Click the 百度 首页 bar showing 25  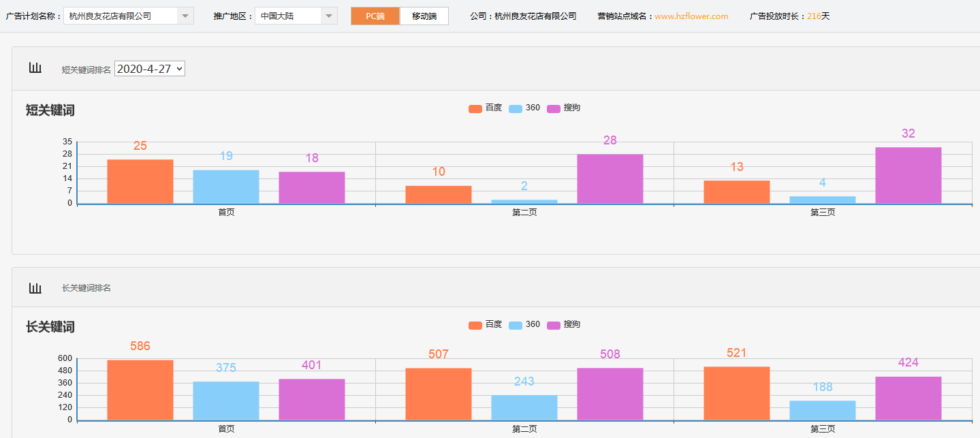(x=140, y=181)
